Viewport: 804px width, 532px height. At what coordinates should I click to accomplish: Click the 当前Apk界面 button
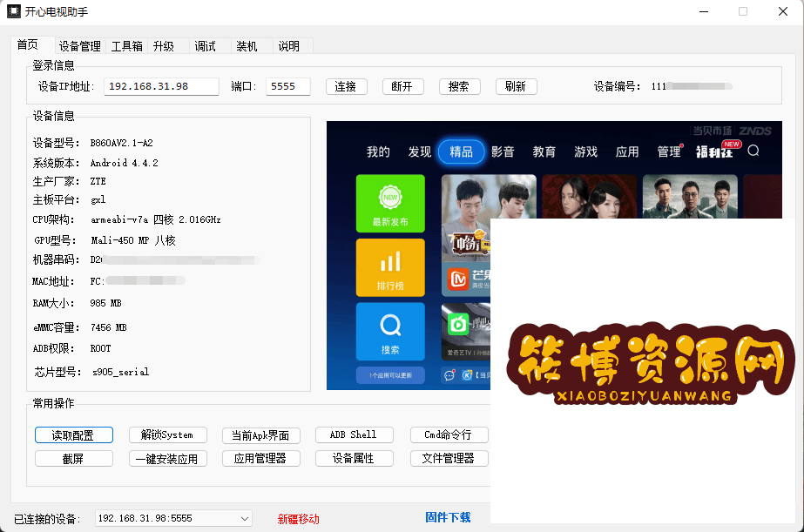pyautogui.click(x=261, y=435)
